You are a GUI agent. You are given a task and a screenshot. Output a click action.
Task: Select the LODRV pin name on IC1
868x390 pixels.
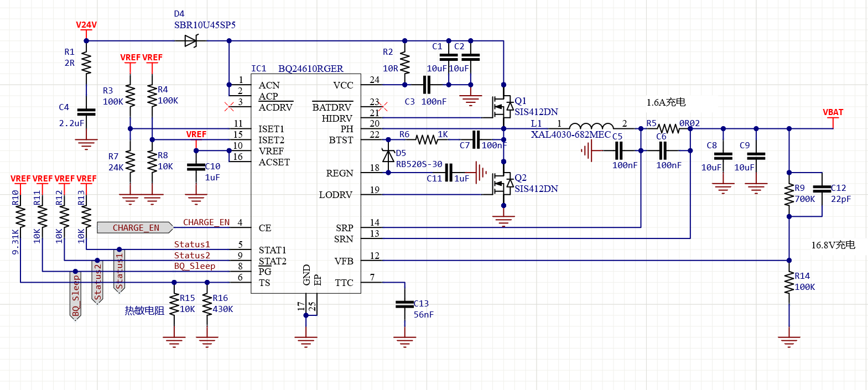click(x=335, y=195)
